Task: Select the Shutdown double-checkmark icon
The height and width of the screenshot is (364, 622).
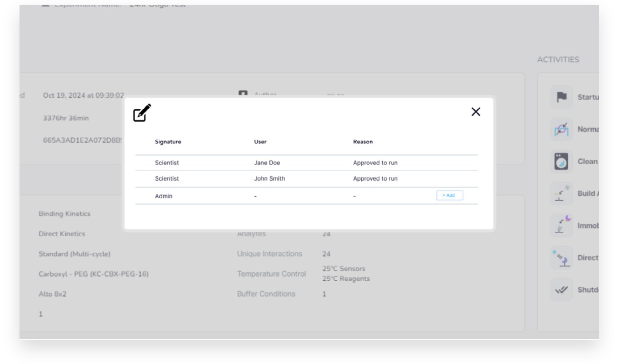Action: click(x=561, y=290)
